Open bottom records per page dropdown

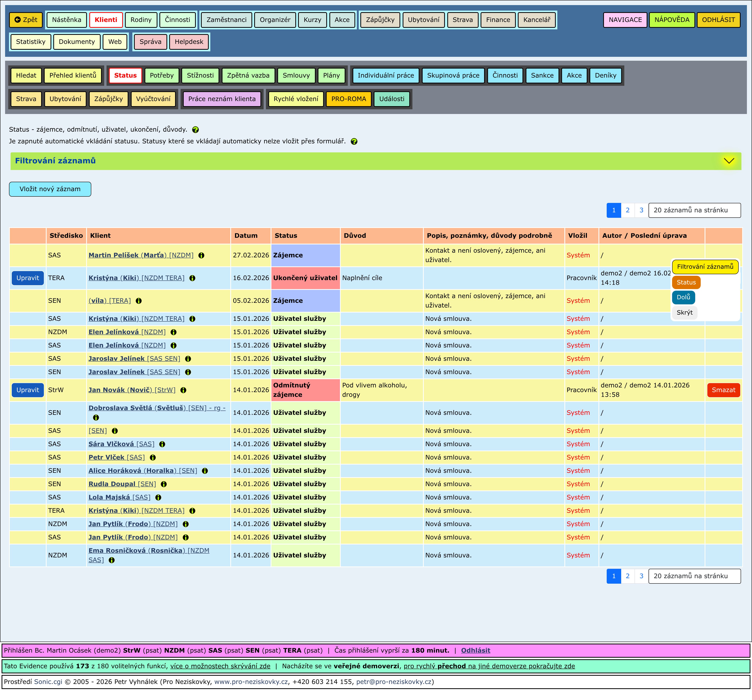pos(694,576)
